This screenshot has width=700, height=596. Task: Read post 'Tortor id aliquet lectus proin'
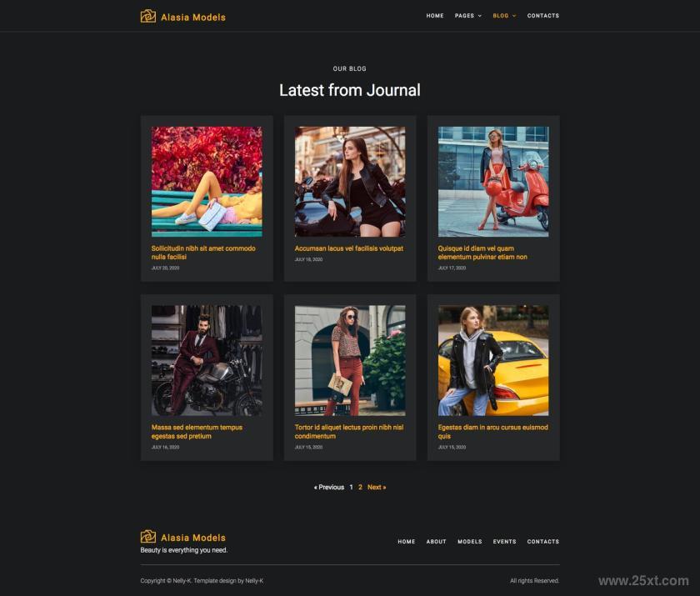point(349,432)
